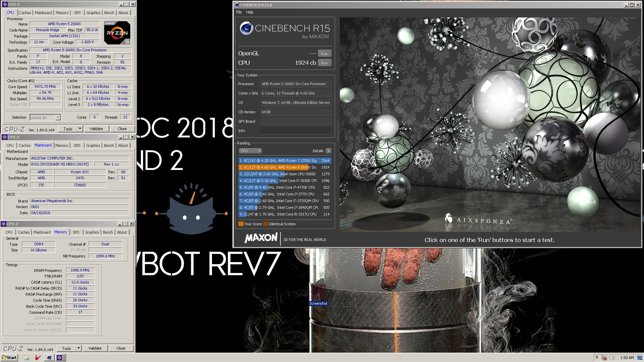This screenshot has height=362, width=644.
Task: Open the Ranking CPU dropdown
Action: [251, 151]
